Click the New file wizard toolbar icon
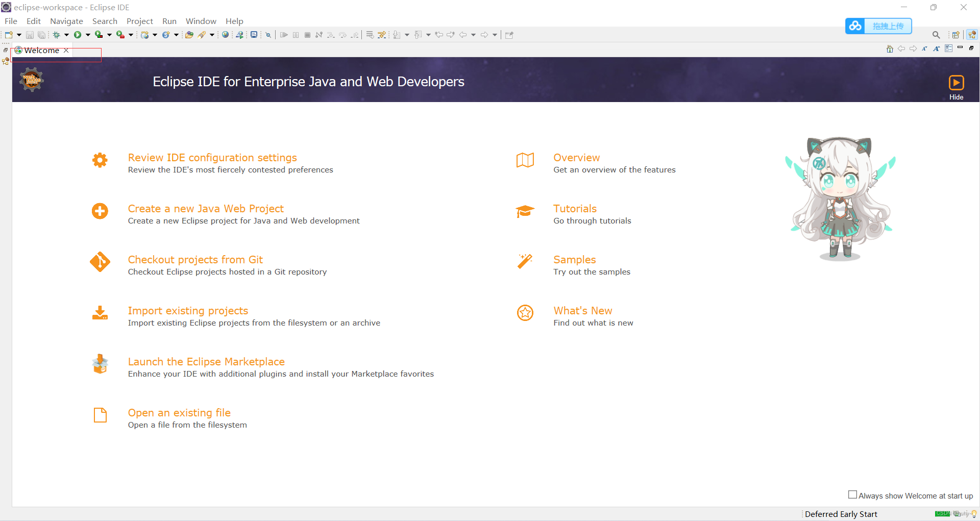 point(9,35)
